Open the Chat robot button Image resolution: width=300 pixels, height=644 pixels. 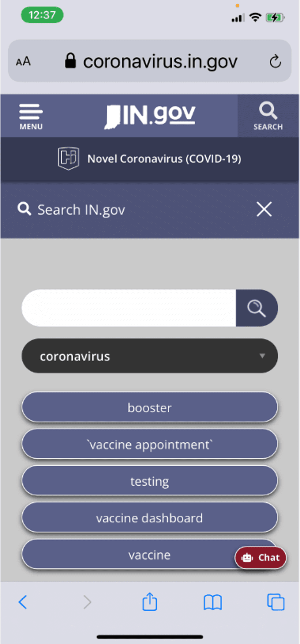click(x=261, y=558)
